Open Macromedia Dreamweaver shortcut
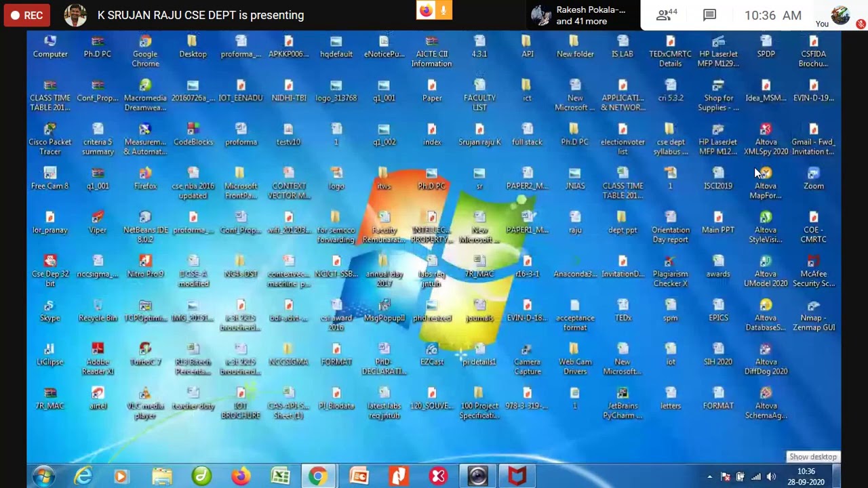Screen dimensions: 868x488 coord(145,96)
